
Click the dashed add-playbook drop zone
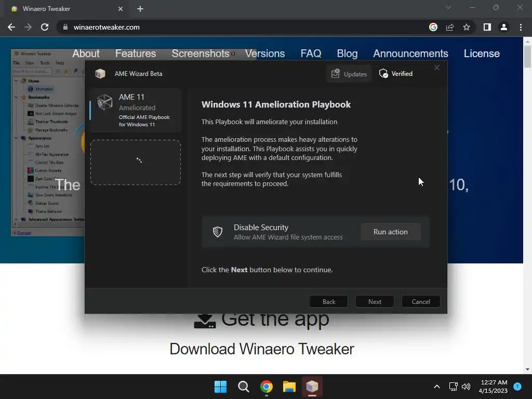pyautogui.click(x=136, y=162)
